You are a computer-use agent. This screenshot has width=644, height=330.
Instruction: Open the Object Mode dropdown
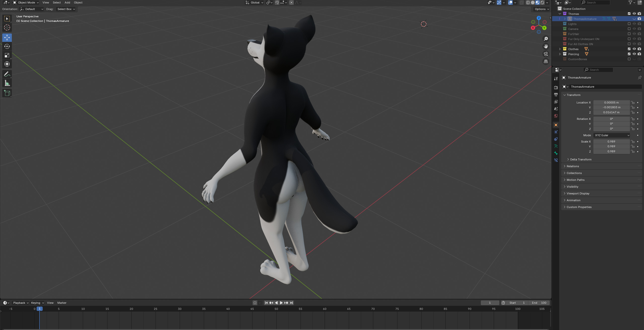point(26,3)
